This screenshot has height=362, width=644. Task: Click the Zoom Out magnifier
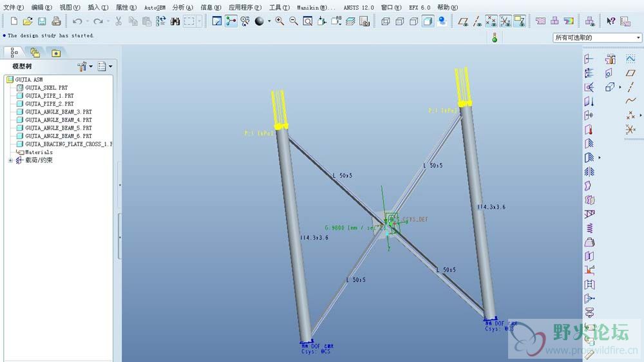coord(294,21)
